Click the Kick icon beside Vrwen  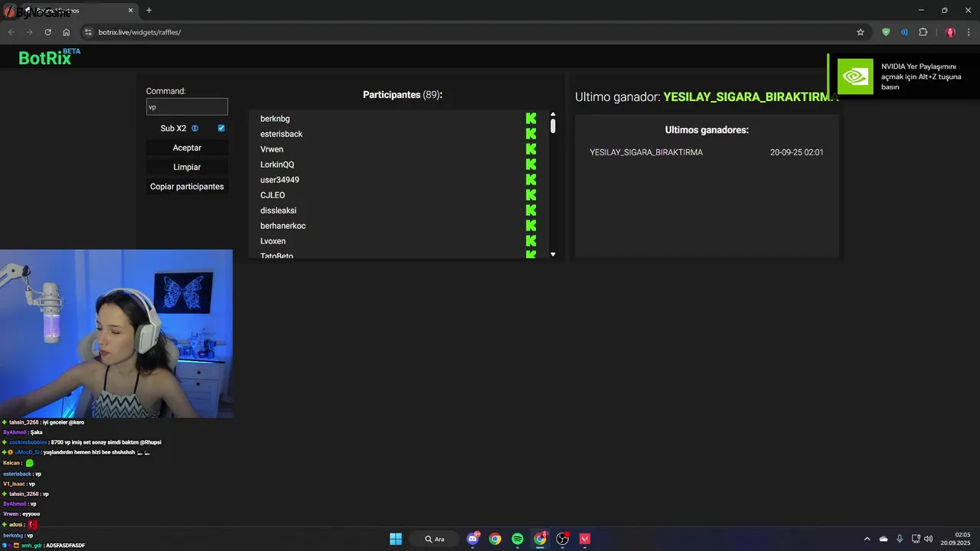531,149
